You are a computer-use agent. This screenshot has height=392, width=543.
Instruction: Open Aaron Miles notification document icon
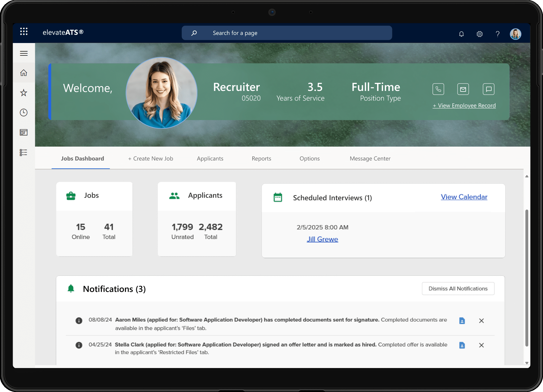click(462, 321)
